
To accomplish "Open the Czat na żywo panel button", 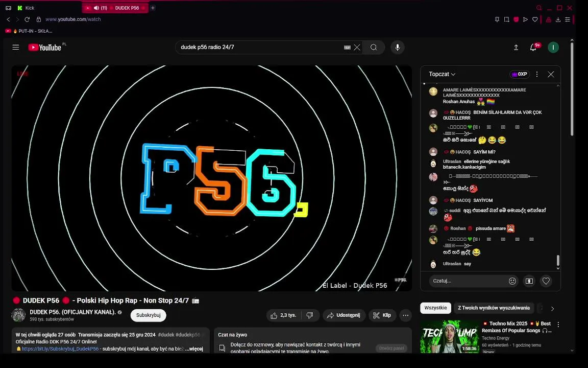I will [x=391, y=348].
